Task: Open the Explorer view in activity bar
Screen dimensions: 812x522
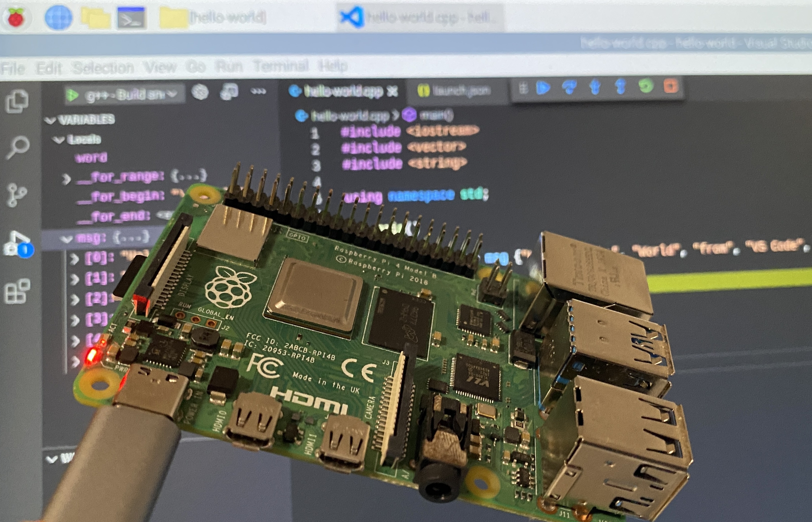Action: (x=17, y=101)
